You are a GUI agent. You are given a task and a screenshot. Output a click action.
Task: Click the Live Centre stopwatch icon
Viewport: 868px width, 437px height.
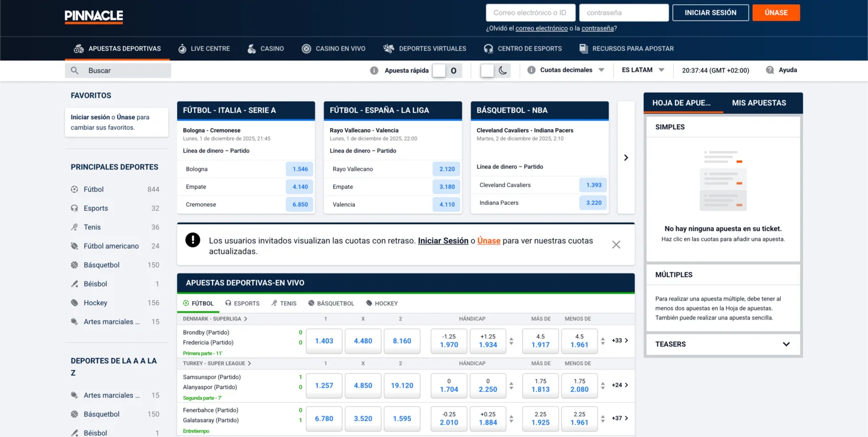[182, 48]
